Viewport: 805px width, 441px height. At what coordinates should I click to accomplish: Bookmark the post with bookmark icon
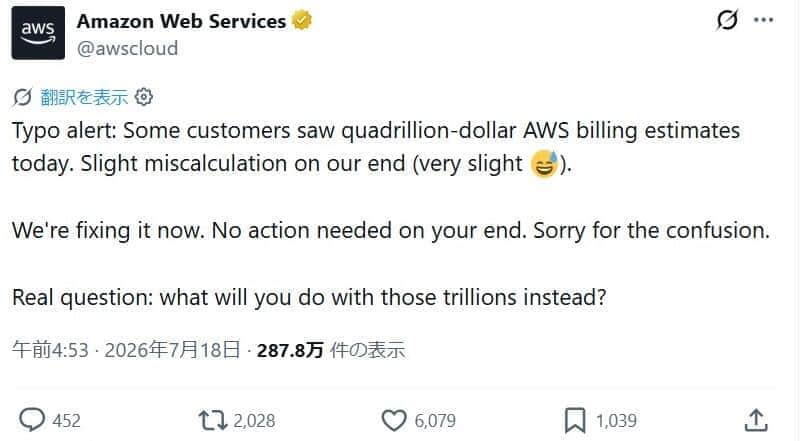[x=574, y=420]
